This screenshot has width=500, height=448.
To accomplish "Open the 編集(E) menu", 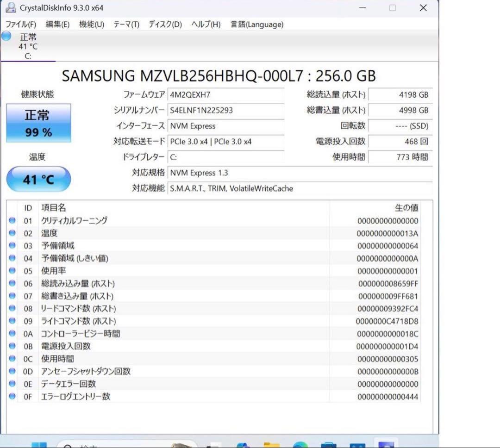I will [57, 25].
